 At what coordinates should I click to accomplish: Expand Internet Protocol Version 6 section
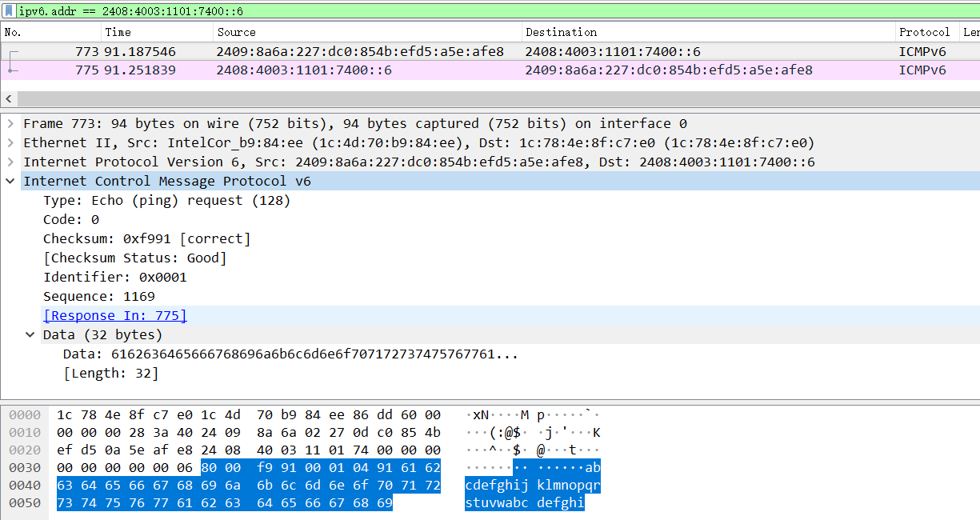pyautogui.click(x=10, y=162)
